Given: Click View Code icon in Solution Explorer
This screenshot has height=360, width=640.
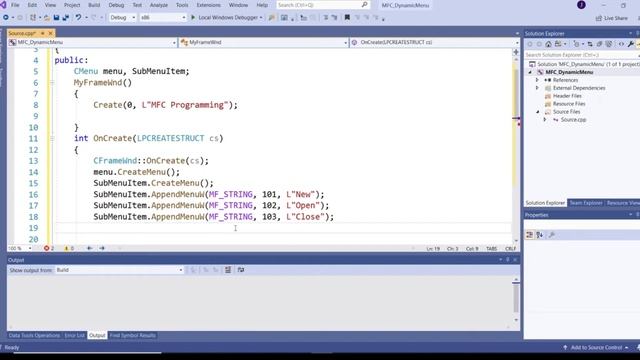Looking at the screenshot, I should (621, 44).
